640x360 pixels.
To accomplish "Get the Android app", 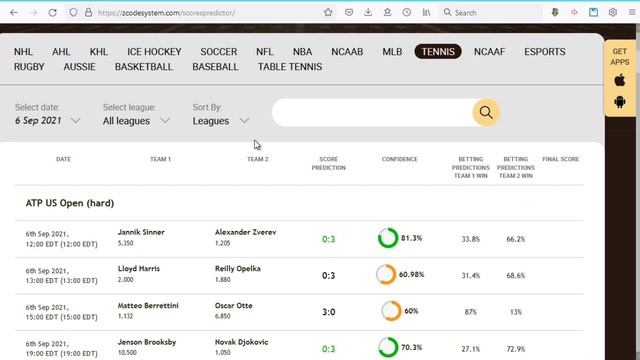I will (x=620, y=102).
